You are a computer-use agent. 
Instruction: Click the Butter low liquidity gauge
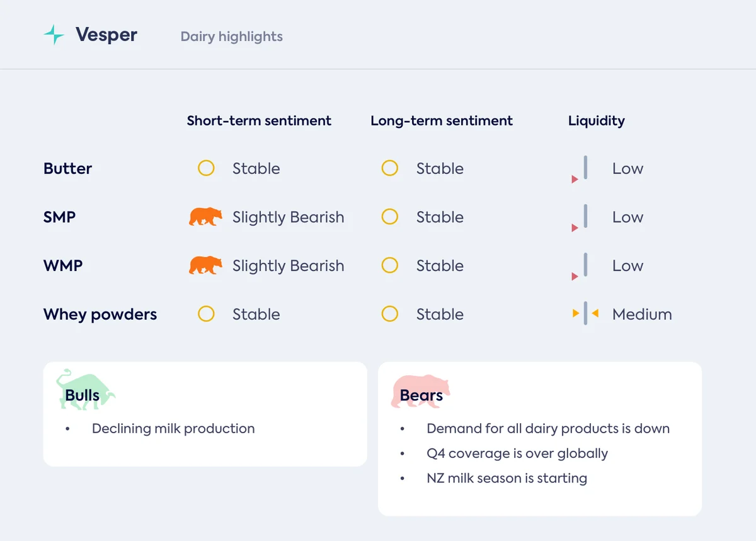[580, 170]
